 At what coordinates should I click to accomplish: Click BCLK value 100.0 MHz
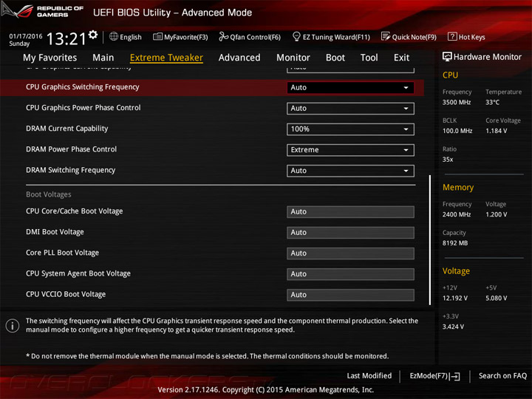coord(457,131)
